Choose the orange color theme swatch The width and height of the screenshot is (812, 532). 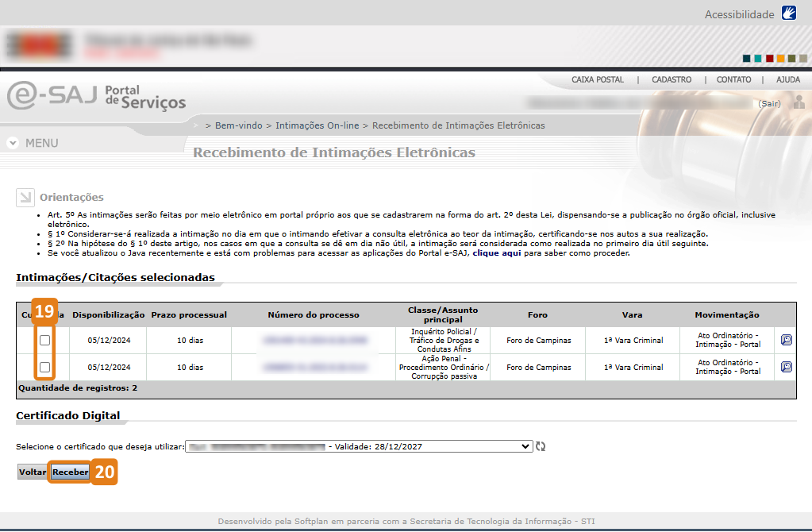[x=781, y=58]
